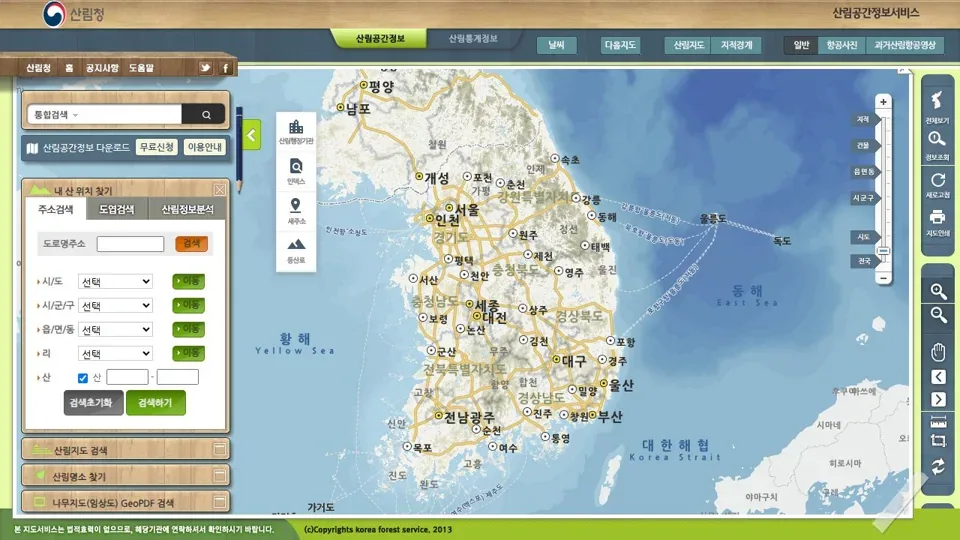Go to next map view arrow
This screenshot has width=960, height=540.
click(x=938, y=400)
